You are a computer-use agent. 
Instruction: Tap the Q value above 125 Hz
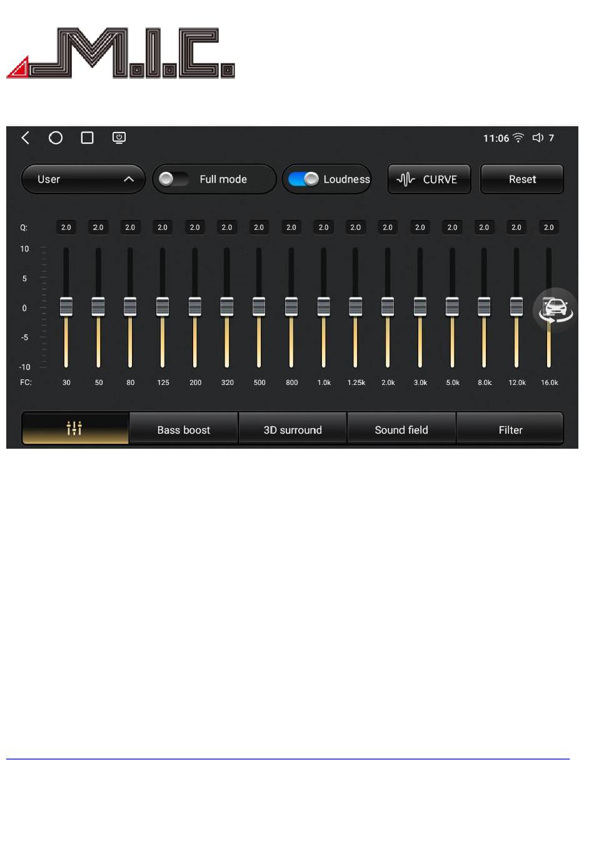(163, 227)
